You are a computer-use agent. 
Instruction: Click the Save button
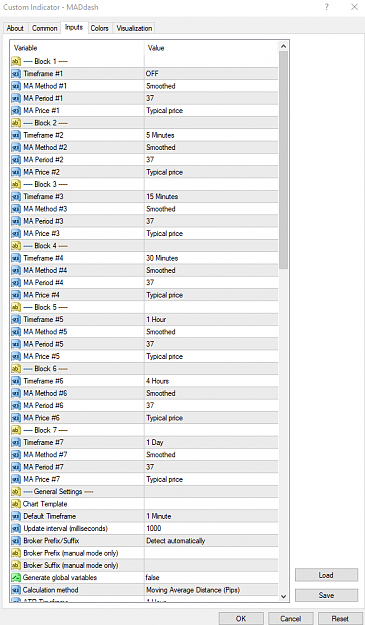click(x=326, y=595)
